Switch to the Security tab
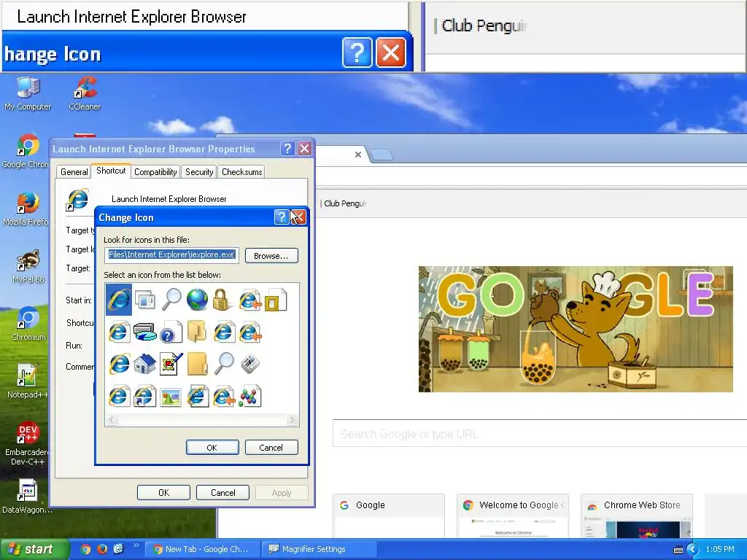Screen dimensions: 747x560 click(199, 172)
